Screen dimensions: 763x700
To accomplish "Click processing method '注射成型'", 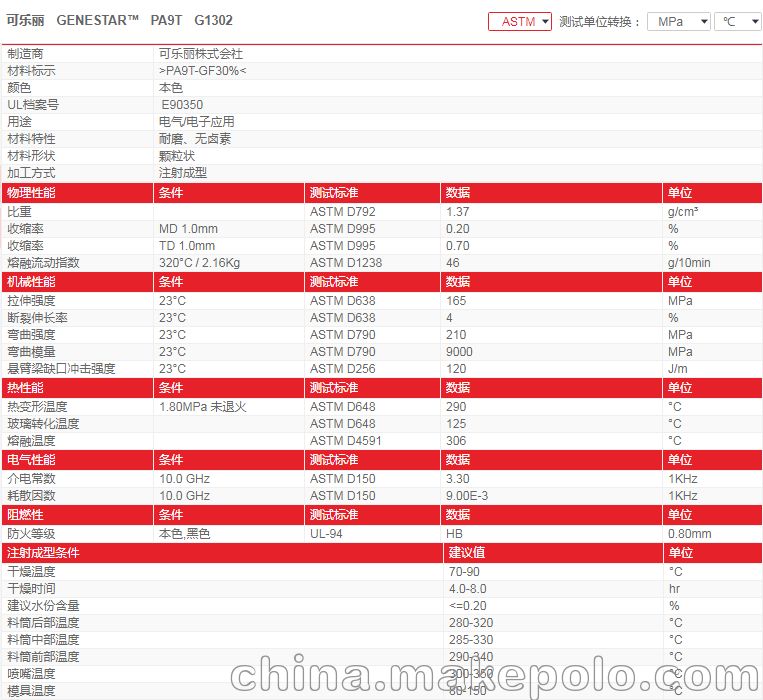I will [x=182, y=173].
